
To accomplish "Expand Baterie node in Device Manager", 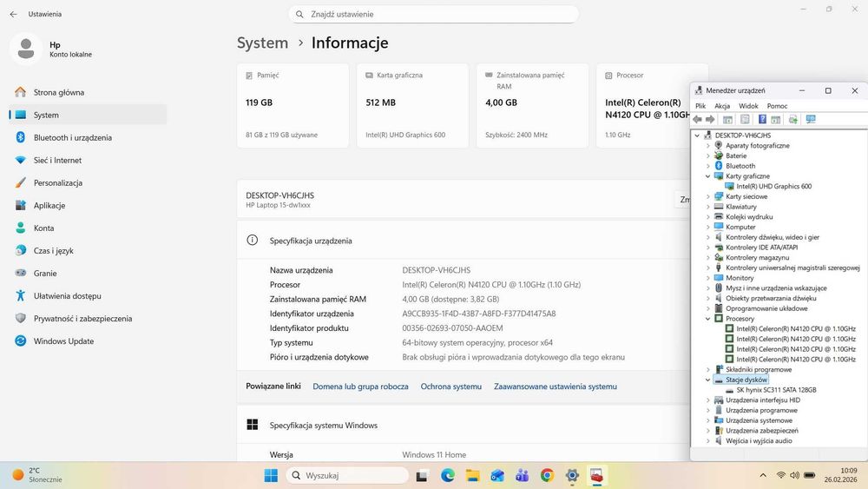I will pos(707,155).
